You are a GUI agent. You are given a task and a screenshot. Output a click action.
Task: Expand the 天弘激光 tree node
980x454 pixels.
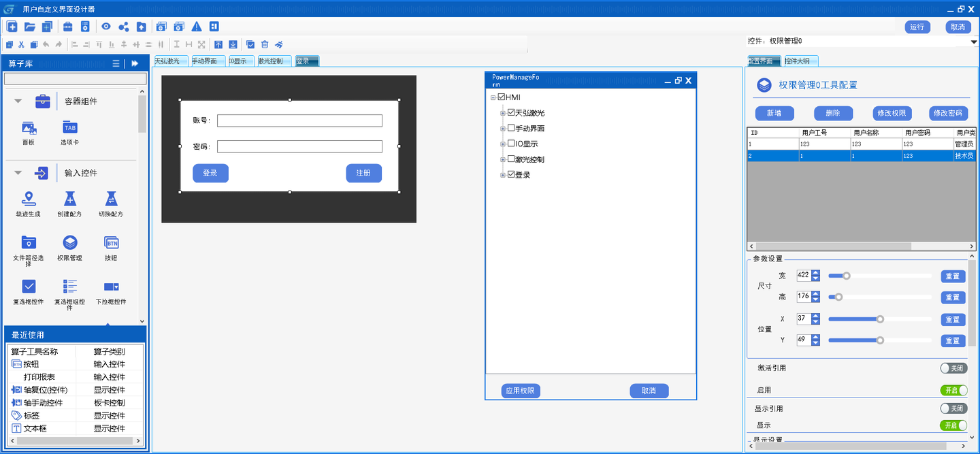click(503, 113)
